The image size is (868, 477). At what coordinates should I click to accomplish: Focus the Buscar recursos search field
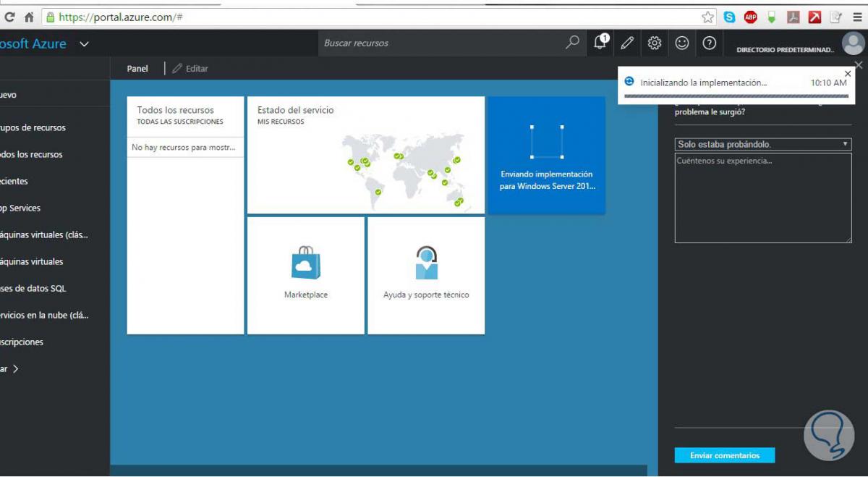click(441, 43)
